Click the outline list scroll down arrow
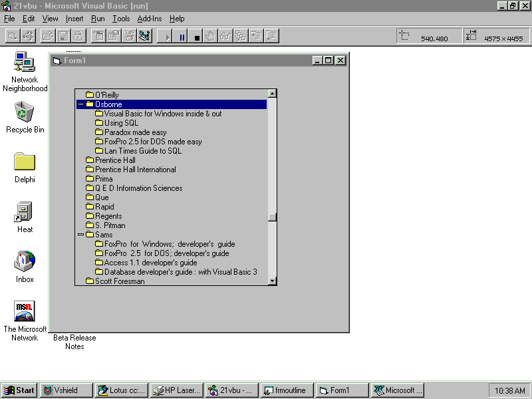 [271, 281]
